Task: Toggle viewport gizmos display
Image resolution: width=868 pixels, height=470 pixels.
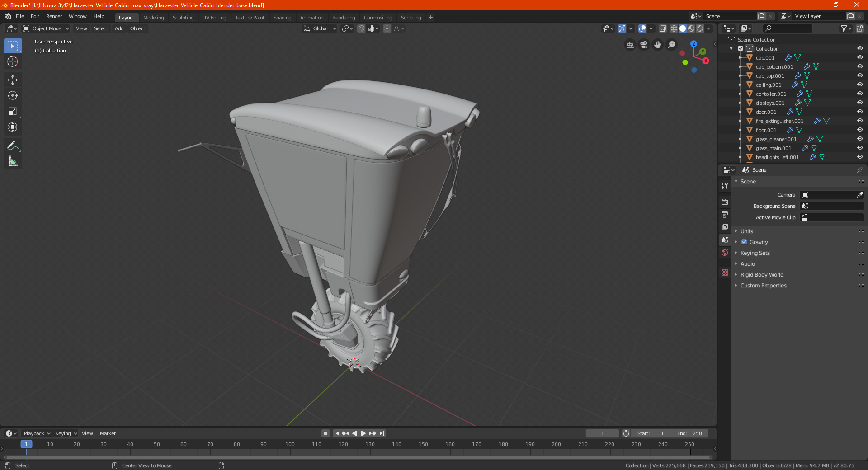Action: [622, 28]
